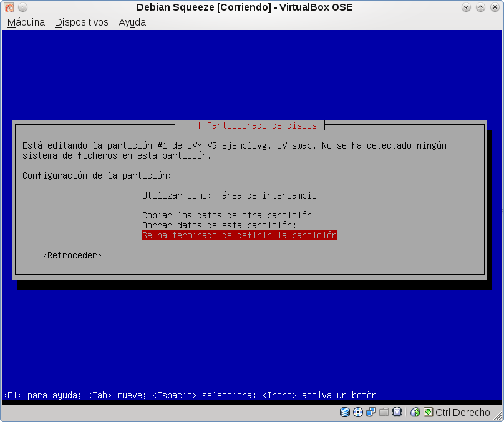Click the CD/DVD optical drive status icon
This screenshot has height=422, width=504.
click(358, 412)
